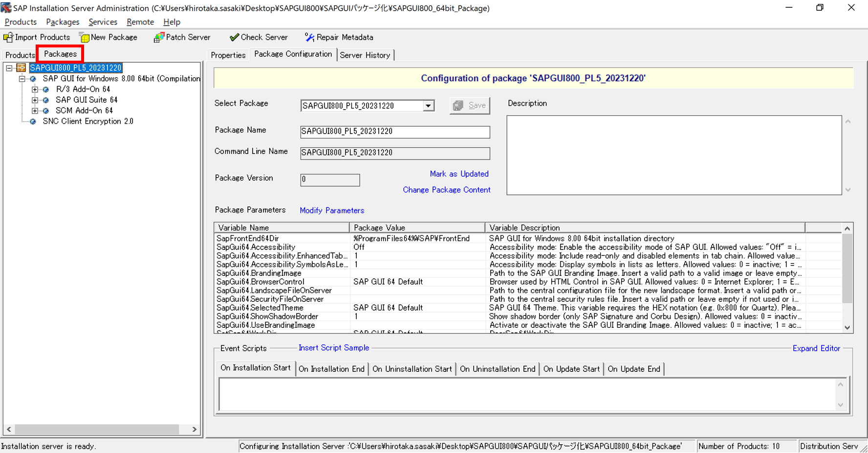Click the Command Line Name field

tap(395, 153)
